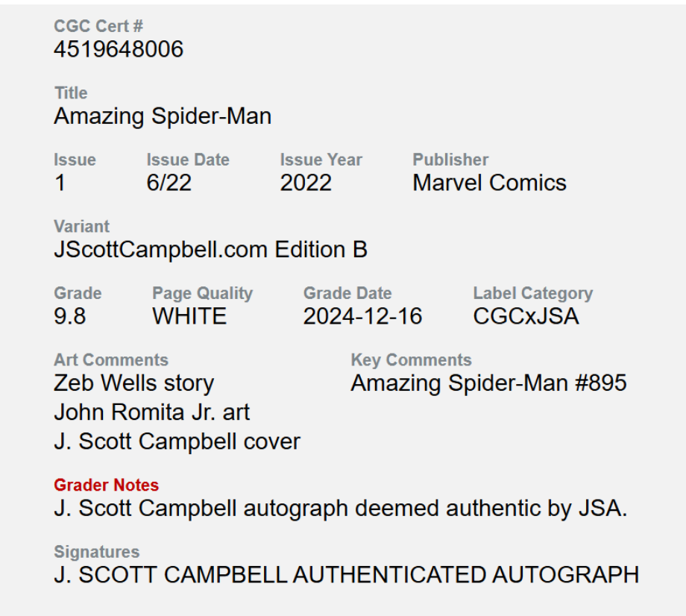Click the issue date 6/22
This screenshot has width=686, height=616.
(169, 183)
